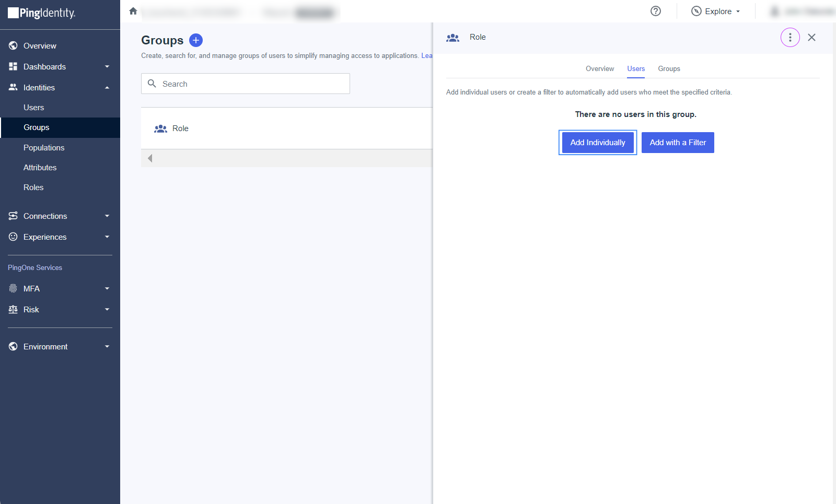Click the Add with a Filter button
Viewport: 836px width, 504px height.
678,143
